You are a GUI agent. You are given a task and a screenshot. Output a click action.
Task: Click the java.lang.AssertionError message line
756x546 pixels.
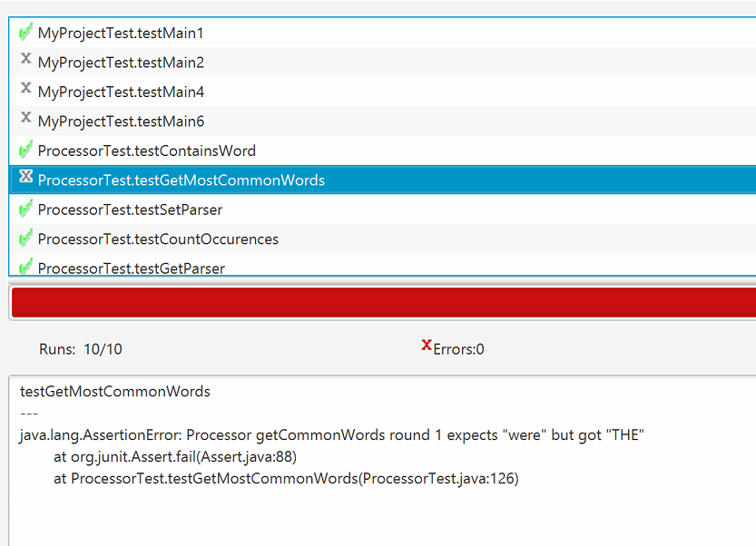(x=332, y=435)
